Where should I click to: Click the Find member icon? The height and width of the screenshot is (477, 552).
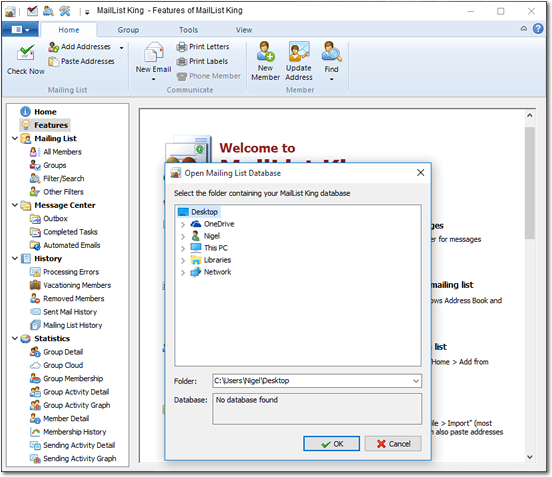(x=331, y=51)
